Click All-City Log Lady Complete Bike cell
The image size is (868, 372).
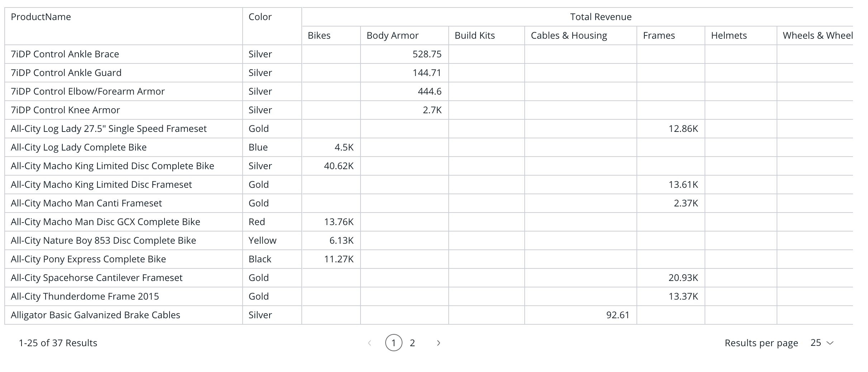pos(78,147)
